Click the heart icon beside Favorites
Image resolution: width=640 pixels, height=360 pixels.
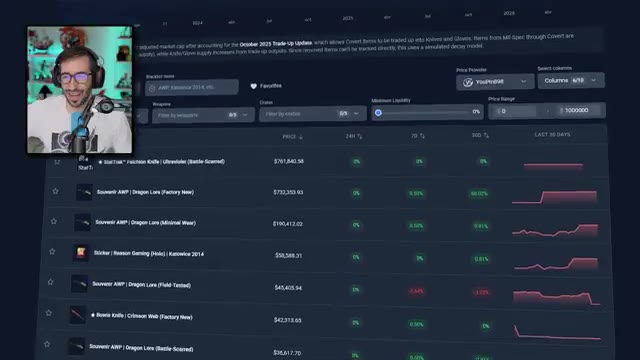253,86
